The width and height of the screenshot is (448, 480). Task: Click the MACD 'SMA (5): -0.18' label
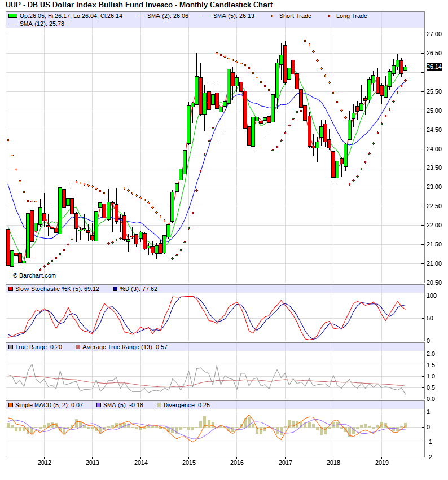click(x=123, y=406)
